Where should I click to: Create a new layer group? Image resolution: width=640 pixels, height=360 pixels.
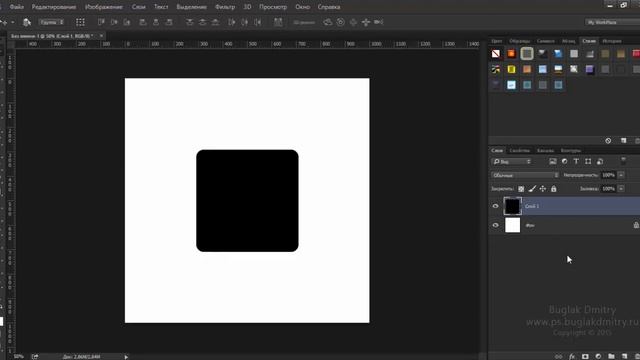pos(611,356)
